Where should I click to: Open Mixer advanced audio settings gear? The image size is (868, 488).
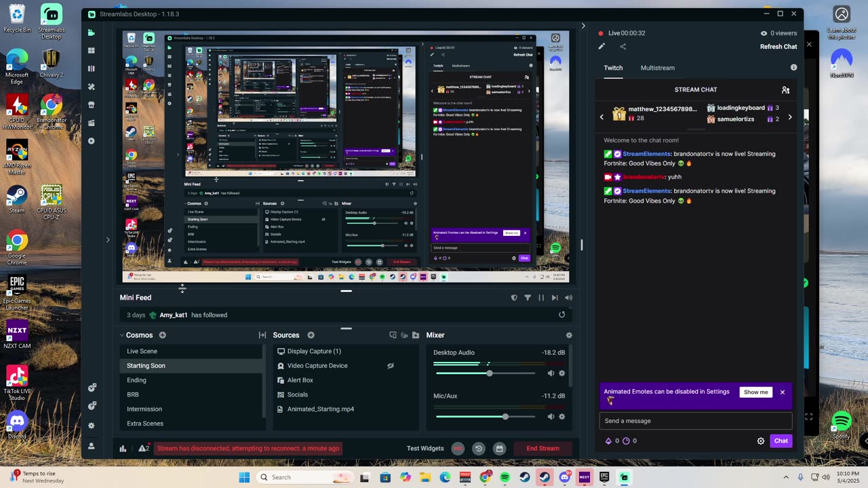[569, 335]
